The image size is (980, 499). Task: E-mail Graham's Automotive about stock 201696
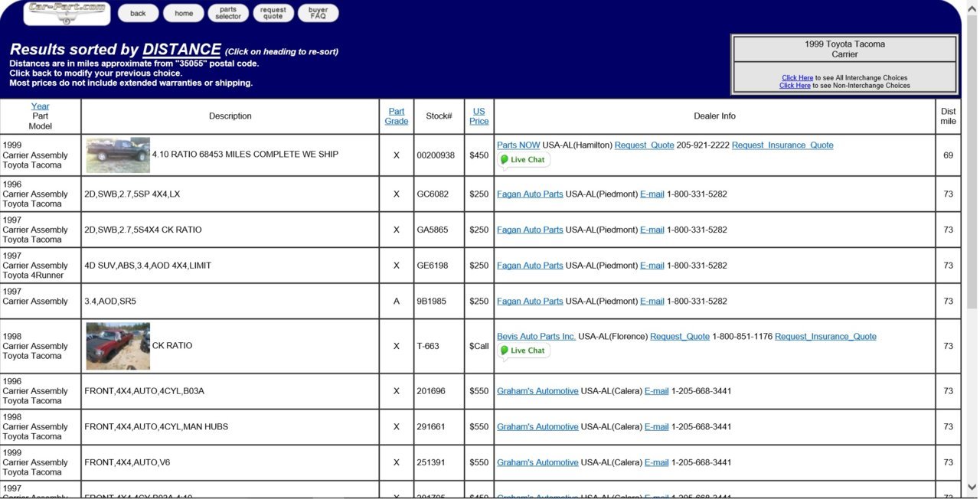point(657,391)
